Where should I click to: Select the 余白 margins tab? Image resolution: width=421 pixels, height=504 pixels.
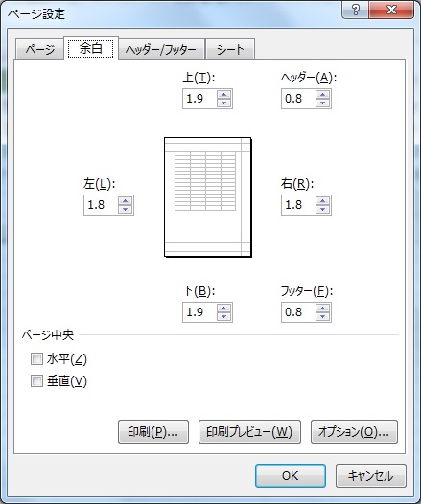(91, 49)
